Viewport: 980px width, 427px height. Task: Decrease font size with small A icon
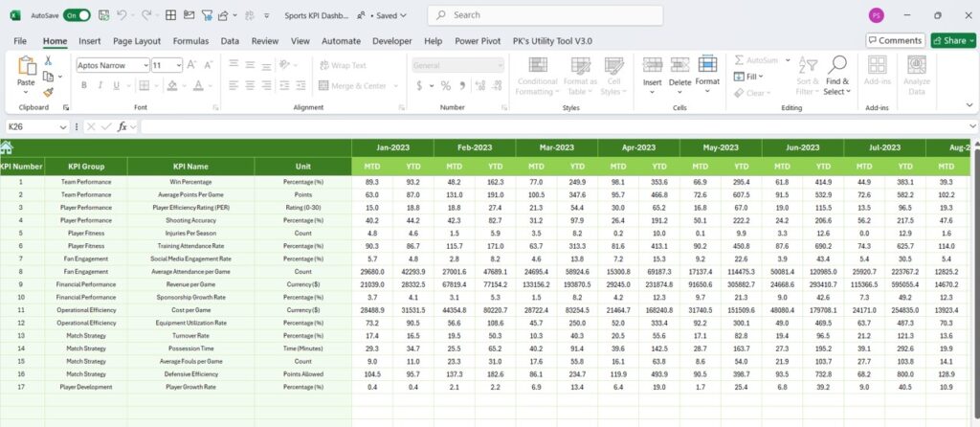point(208,65)
